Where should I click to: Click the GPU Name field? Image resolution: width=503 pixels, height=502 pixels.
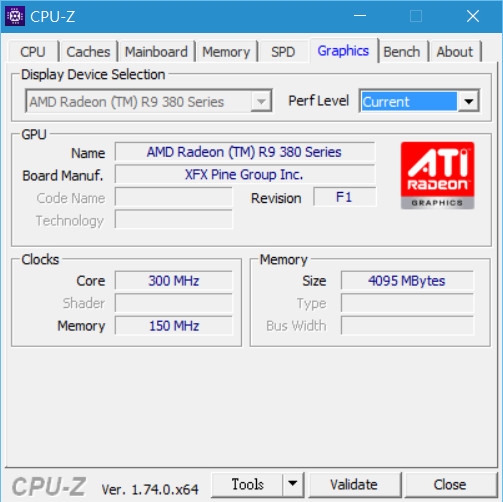(x=245, y=152)
